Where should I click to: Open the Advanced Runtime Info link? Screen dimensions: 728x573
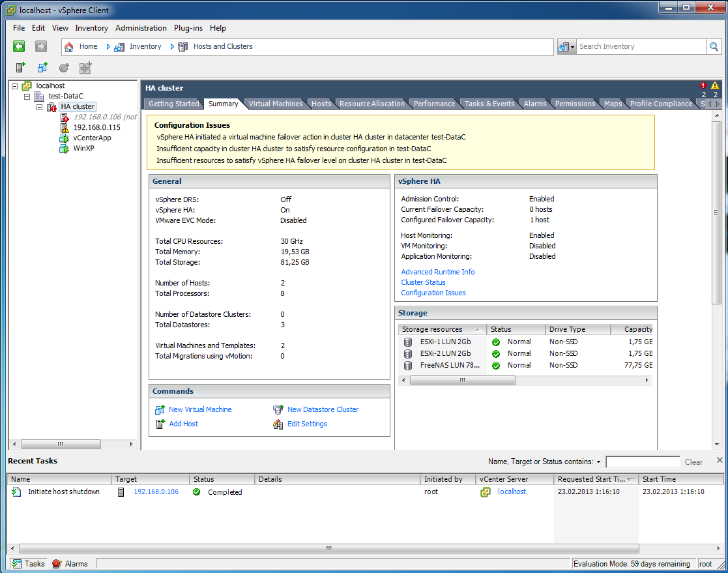(x=438, y=272)
